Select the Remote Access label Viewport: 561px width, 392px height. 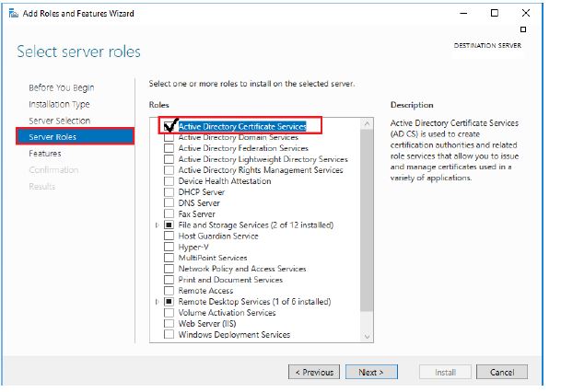205,291
